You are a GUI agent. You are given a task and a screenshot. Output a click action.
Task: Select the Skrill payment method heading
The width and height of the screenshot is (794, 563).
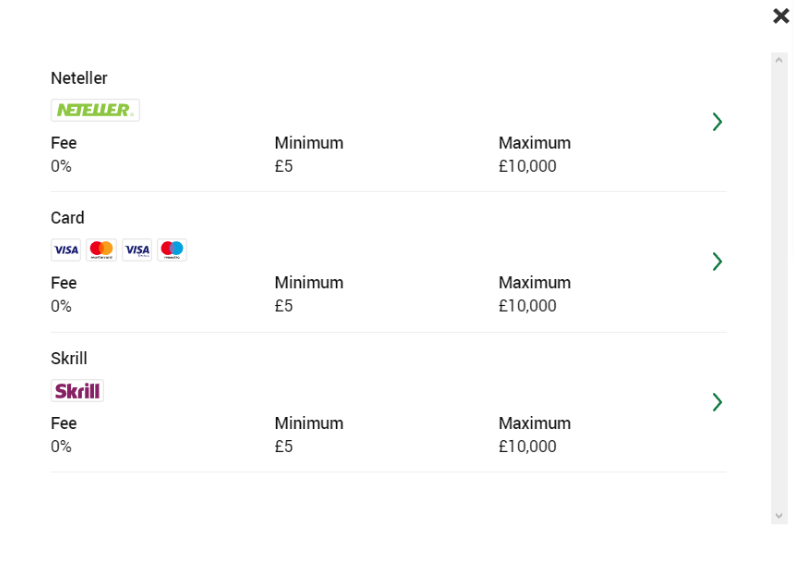[x=69, y=358]
